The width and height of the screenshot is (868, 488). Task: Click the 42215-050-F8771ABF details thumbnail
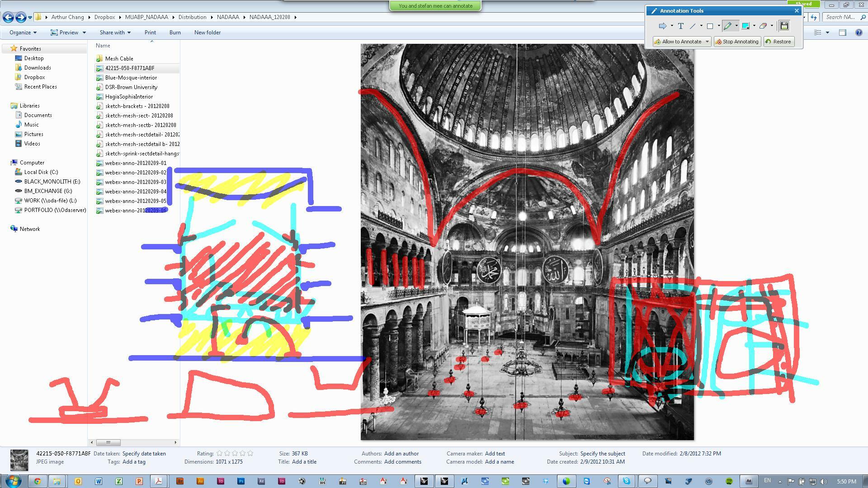pos(19,460)
